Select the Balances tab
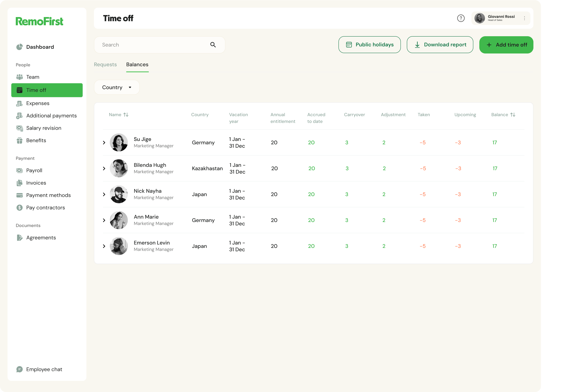The image size is (561, 392). coord(137,65)
